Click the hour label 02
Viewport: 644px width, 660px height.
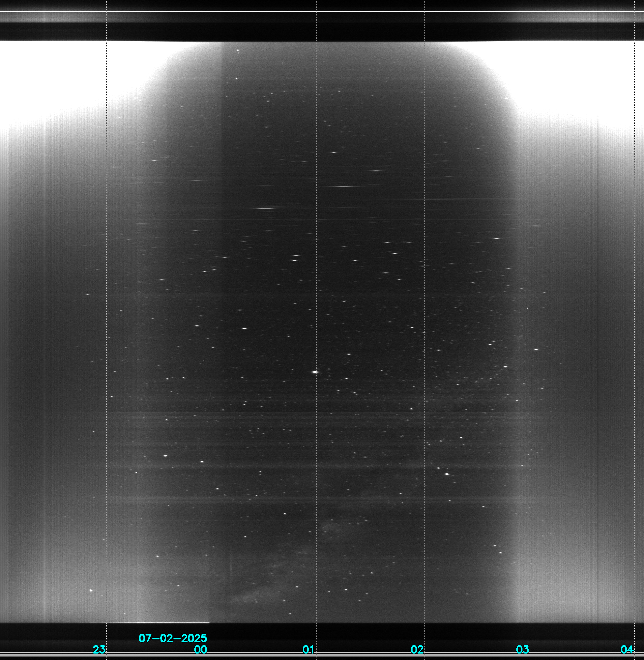(x=417, y=649)
